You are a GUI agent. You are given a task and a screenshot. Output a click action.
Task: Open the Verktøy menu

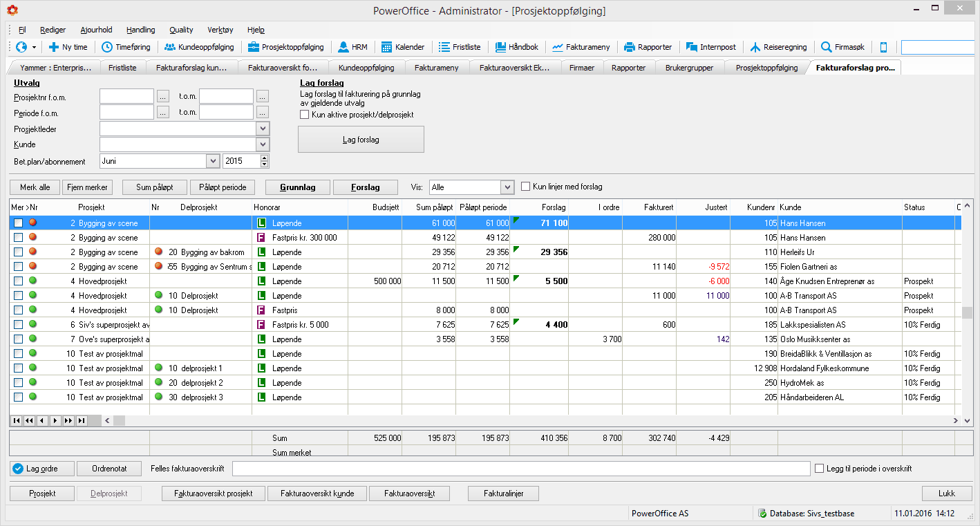point(220,30)
